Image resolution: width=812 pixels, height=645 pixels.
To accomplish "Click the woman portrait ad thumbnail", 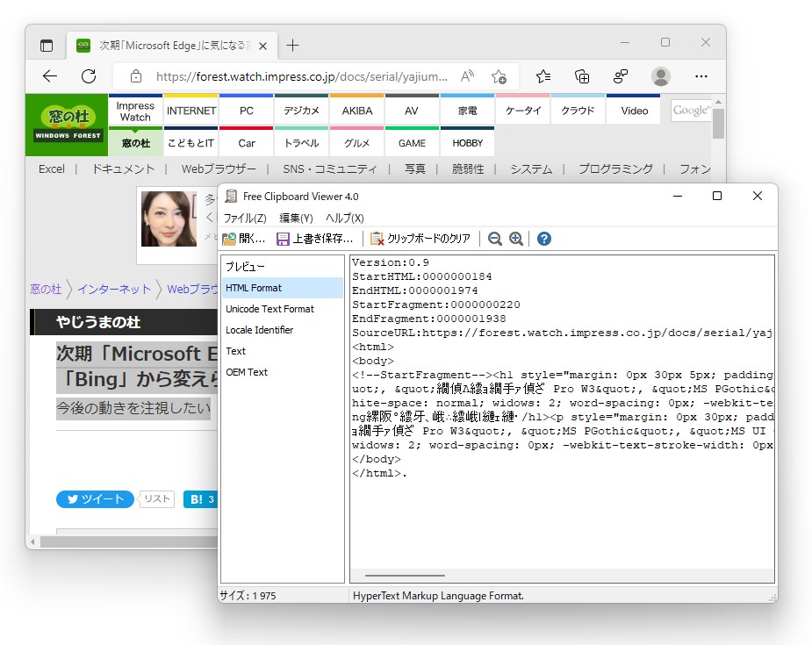I will (x=169, y=219).
